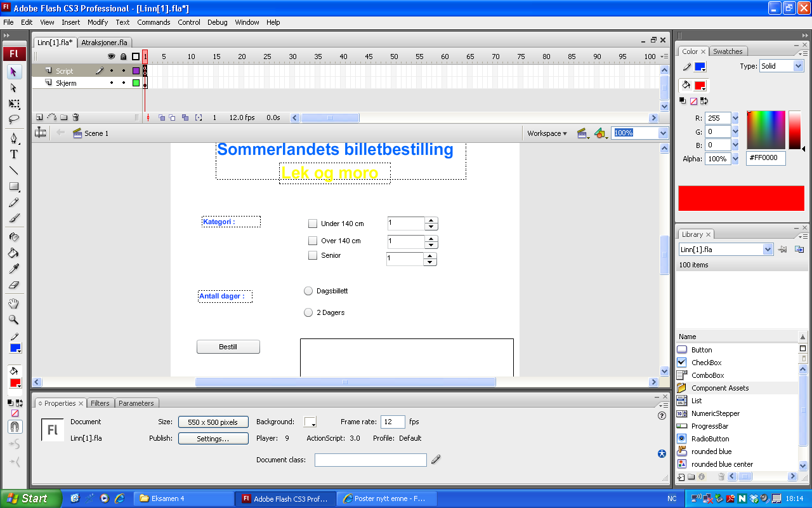Select the Paint Bucket tool
812x508 pixels.
tap(14, 253)
